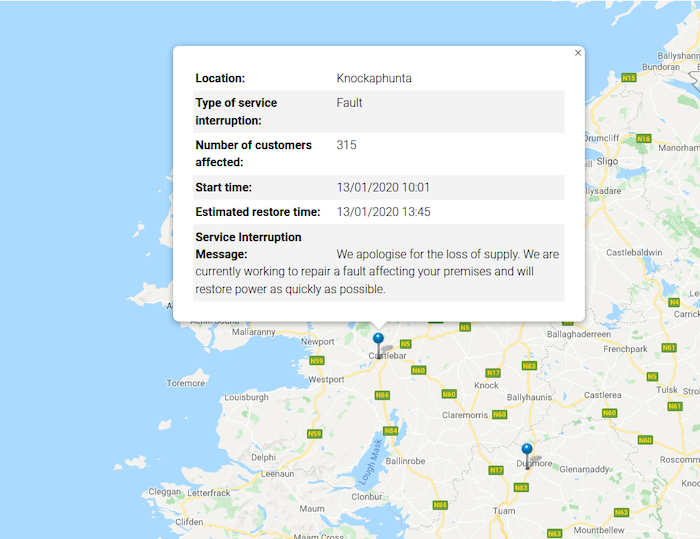This screenshot has height=539, width=700.
Task: Click the N16 road shield near Manorhamilton
Action: tap(644, 138)
